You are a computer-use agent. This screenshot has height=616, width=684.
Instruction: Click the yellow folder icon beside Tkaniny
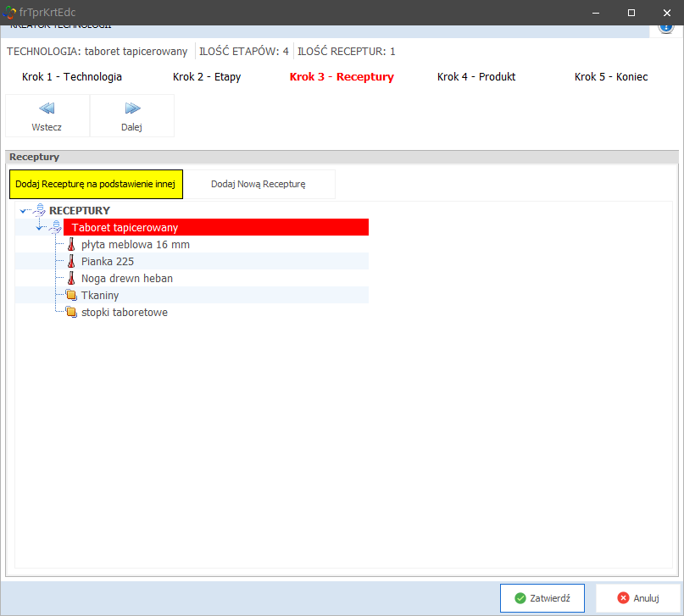[x=71, y=295]
